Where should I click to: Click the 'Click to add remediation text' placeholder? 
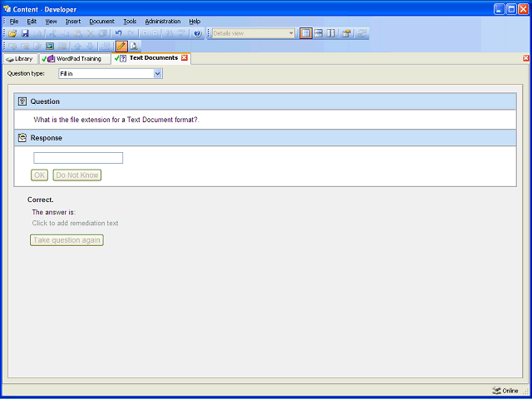(75, 223)
